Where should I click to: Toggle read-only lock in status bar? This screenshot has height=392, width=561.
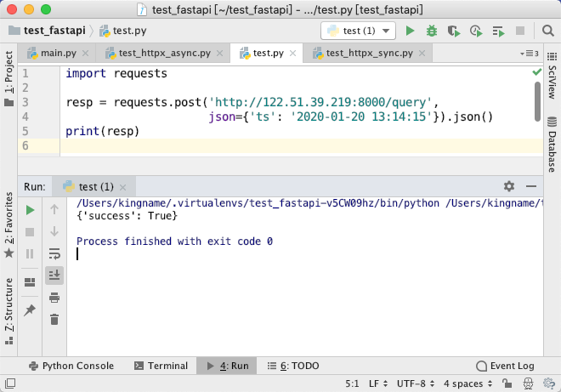point(507,383)
